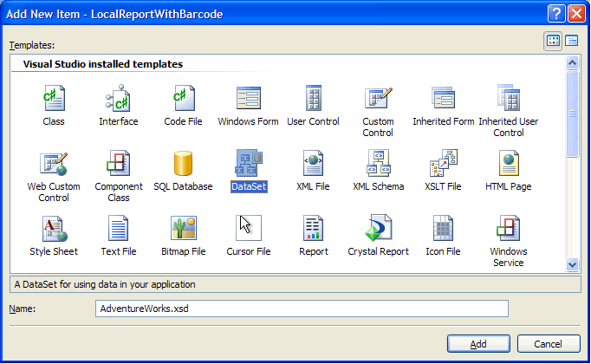591x364 pixels.
Task: Select the highlighted DataSet template icon
Action: [x=249, y=163]
